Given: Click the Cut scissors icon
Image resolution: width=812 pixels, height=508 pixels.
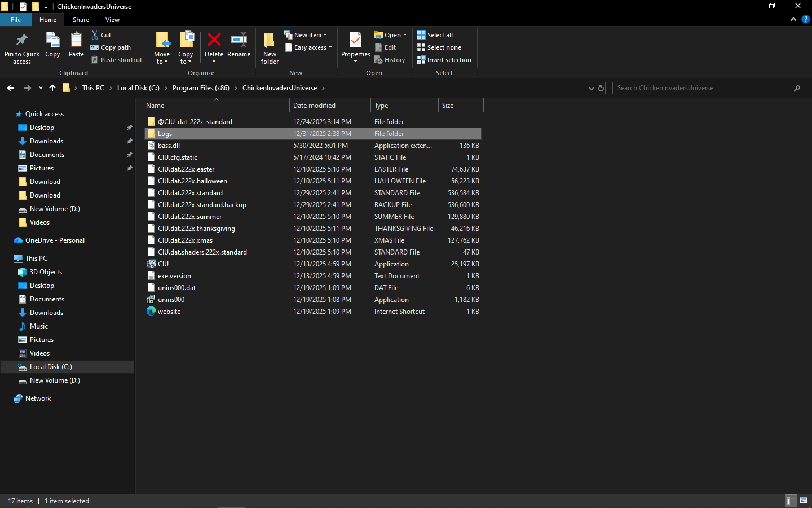Looking at the screenshot, I should [x=95, y=35].
